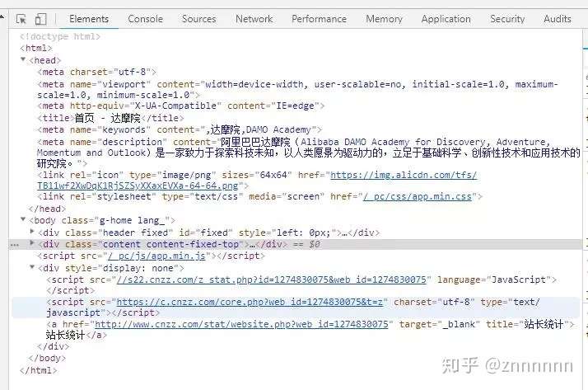Click the '_blank' target value
This screenshot has width=588, height=390.
pos(459,324)
